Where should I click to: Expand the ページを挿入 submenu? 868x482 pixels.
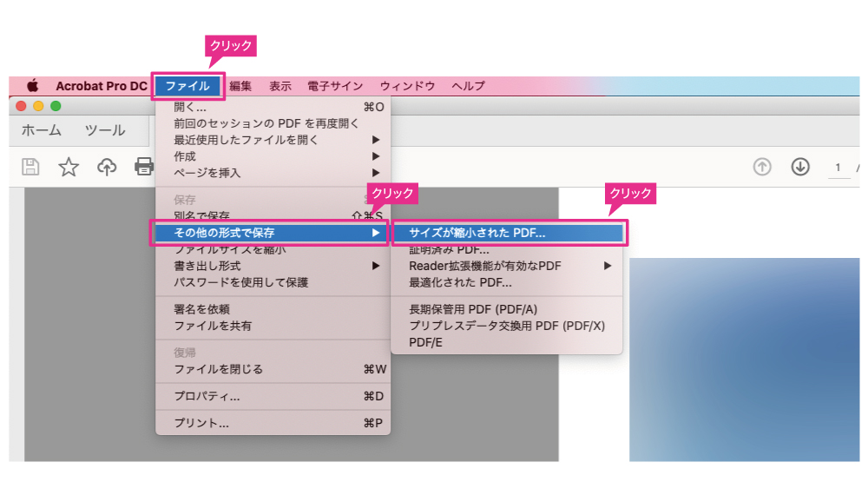[x=273, y=174]
